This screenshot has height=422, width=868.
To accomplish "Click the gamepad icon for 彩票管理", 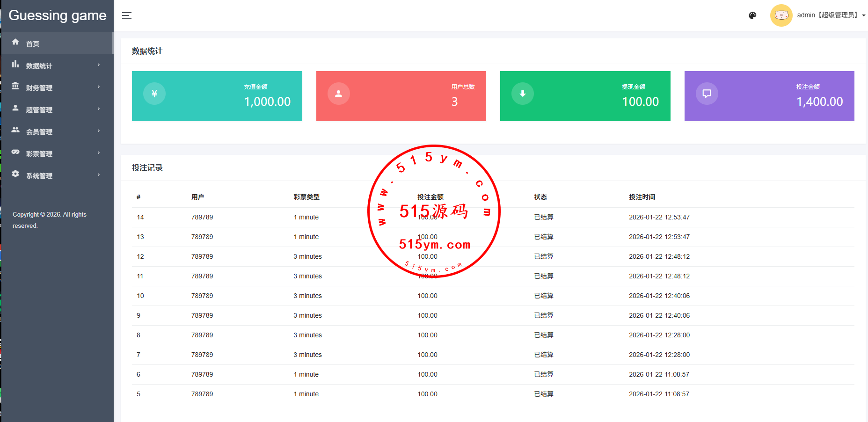I will (x=15, y=152).
